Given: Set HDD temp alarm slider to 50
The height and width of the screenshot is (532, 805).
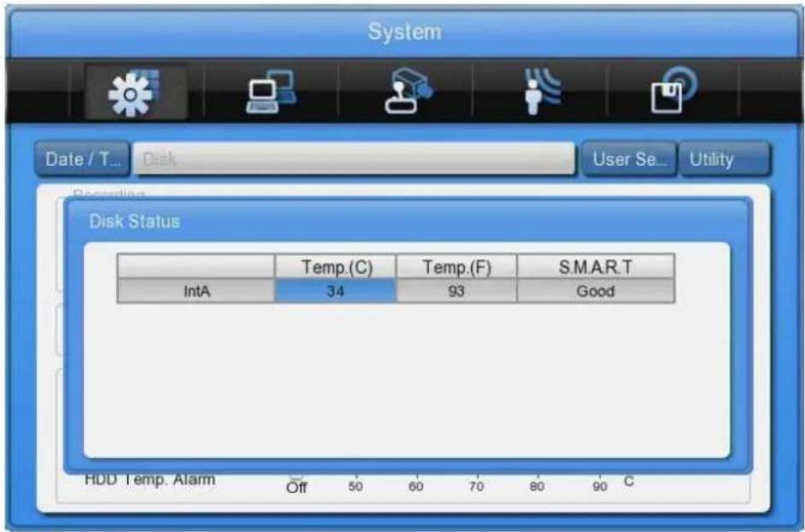Looking at the screenshot, I should (x=355, y=486).
